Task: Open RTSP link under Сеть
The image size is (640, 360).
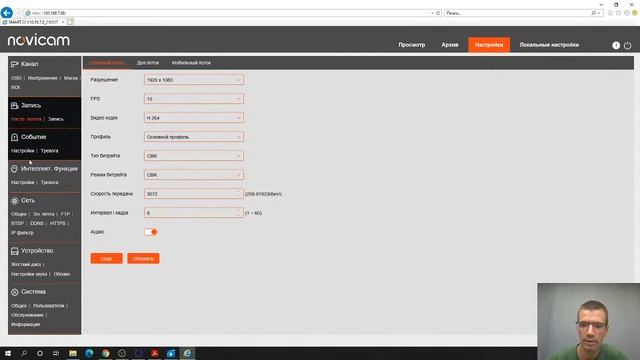Action: coord(18,224)
